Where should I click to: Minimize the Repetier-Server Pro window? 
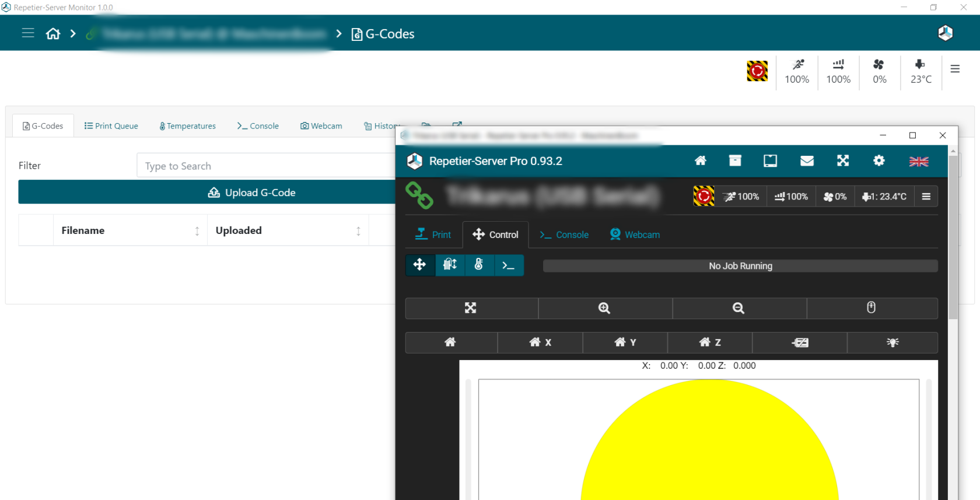[x=883, y=135]
